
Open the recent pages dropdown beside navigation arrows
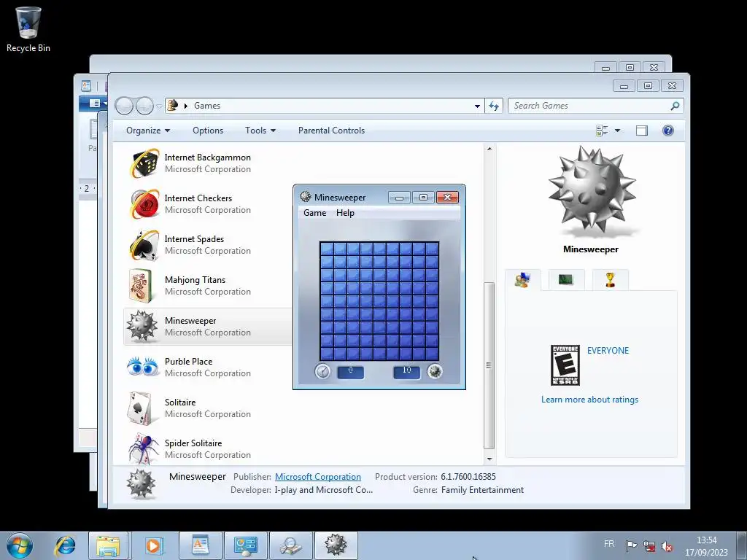(158, 106)
